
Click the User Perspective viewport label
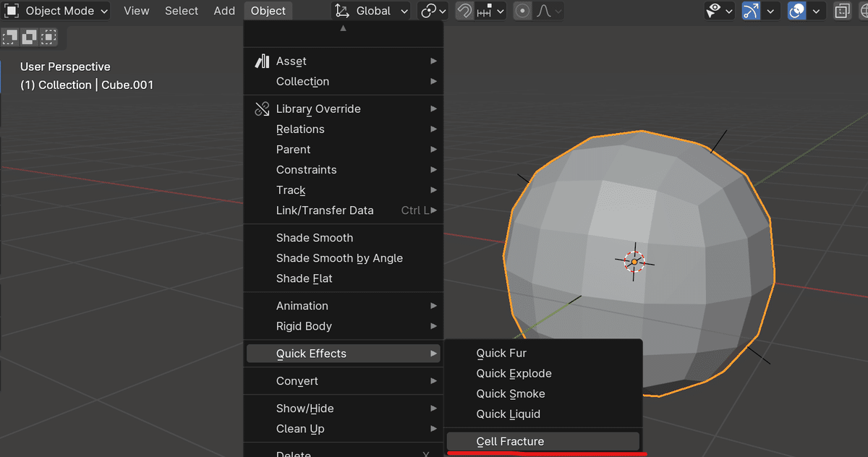[65, 67]
